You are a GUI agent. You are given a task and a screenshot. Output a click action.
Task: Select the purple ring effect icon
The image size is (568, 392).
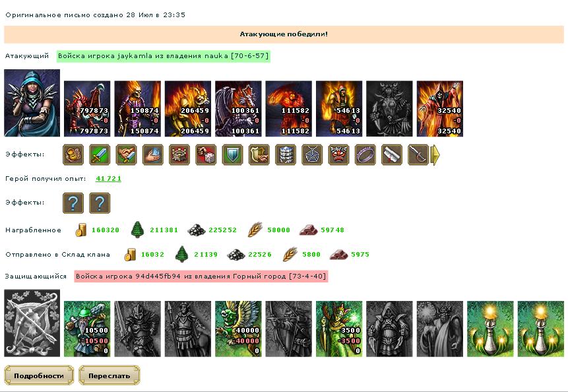coord(365,154)
